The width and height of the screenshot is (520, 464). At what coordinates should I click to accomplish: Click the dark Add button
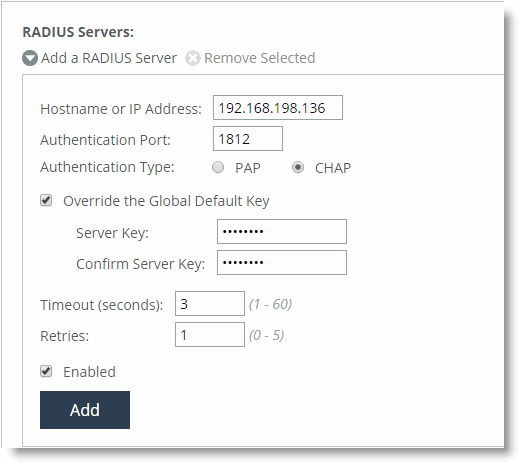[85, 410]
